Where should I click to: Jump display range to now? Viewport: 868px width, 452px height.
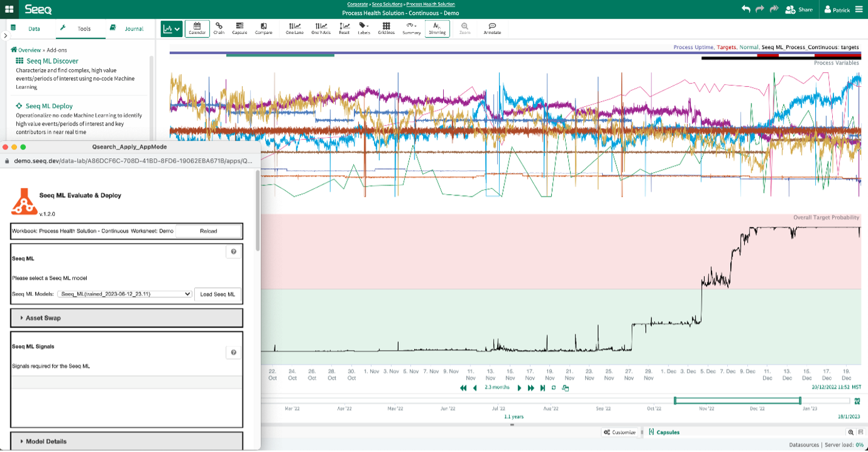(543, 388)
